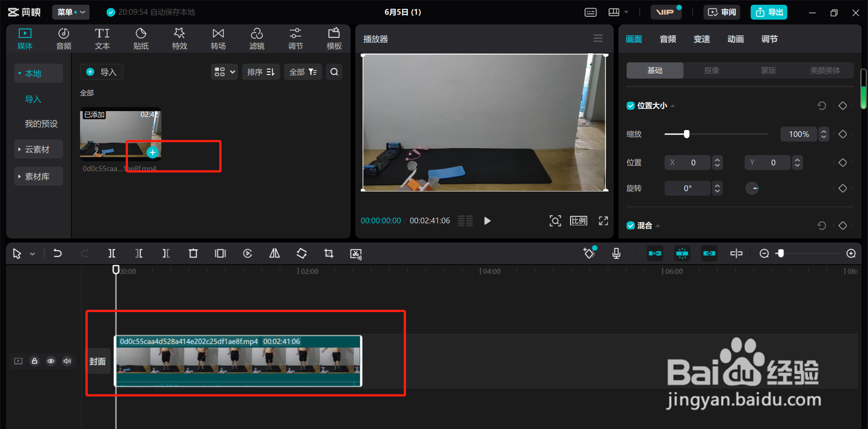Click the timeline zoom slider handle
The width and height of the screenshot is (868, 429).
click(x=780, y=253)
